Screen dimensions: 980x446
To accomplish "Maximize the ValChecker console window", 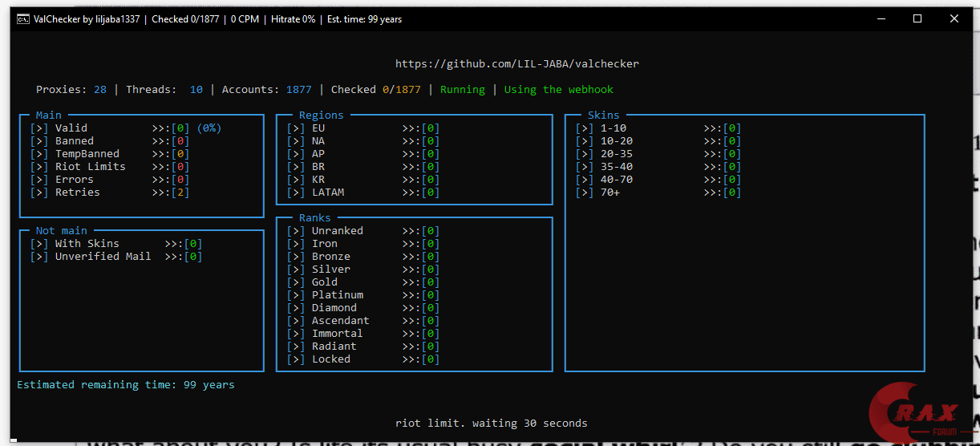I will (917, 19).
